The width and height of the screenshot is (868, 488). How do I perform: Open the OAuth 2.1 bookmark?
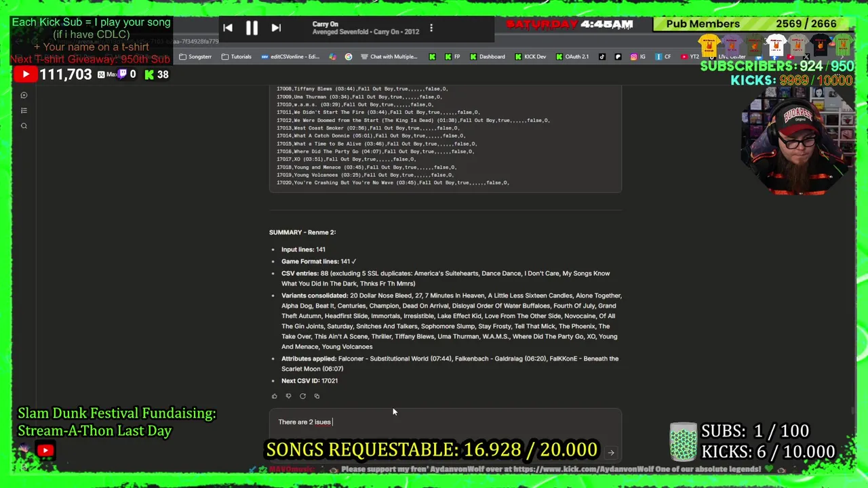572,57
